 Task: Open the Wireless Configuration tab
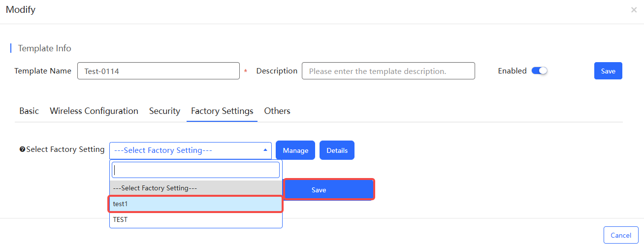pyautogui.click(x=94, y=111)
